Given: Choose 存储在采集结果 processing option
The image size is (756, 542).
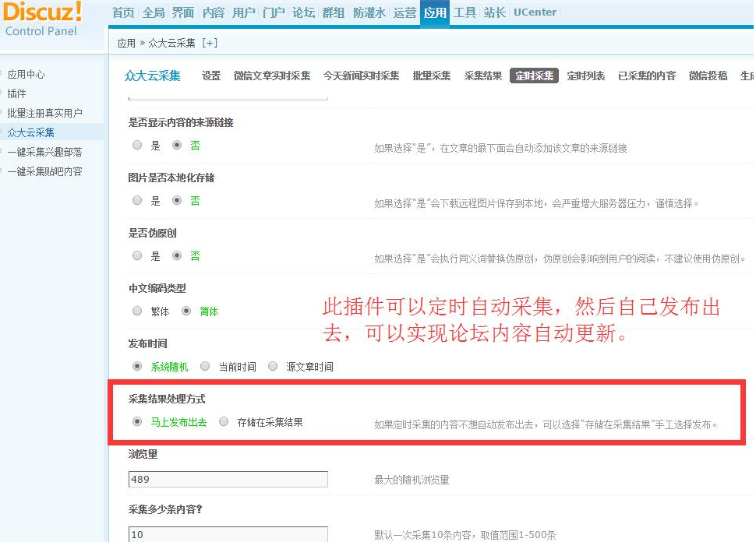Looking at the screenshot, I should [224, 422].
